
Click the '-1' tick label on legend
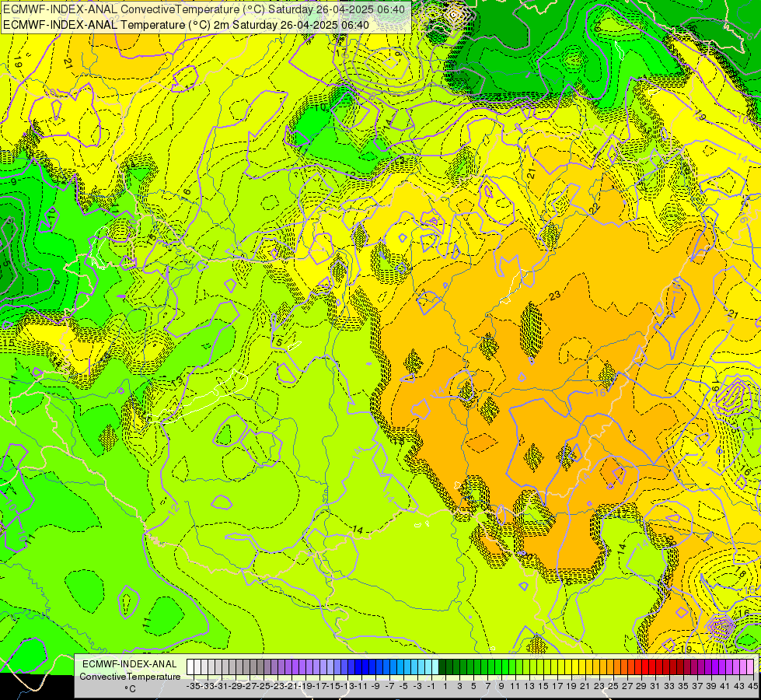[431, 686]
